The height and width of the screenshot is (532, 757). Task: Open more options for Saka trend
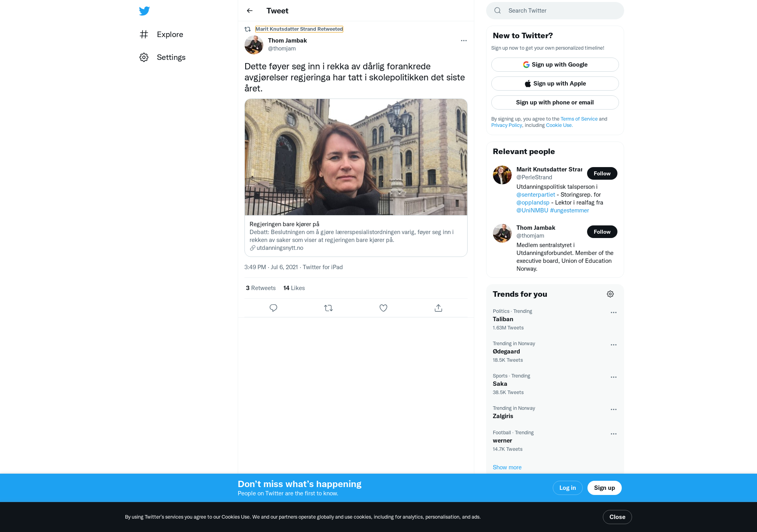click(613, 377)
